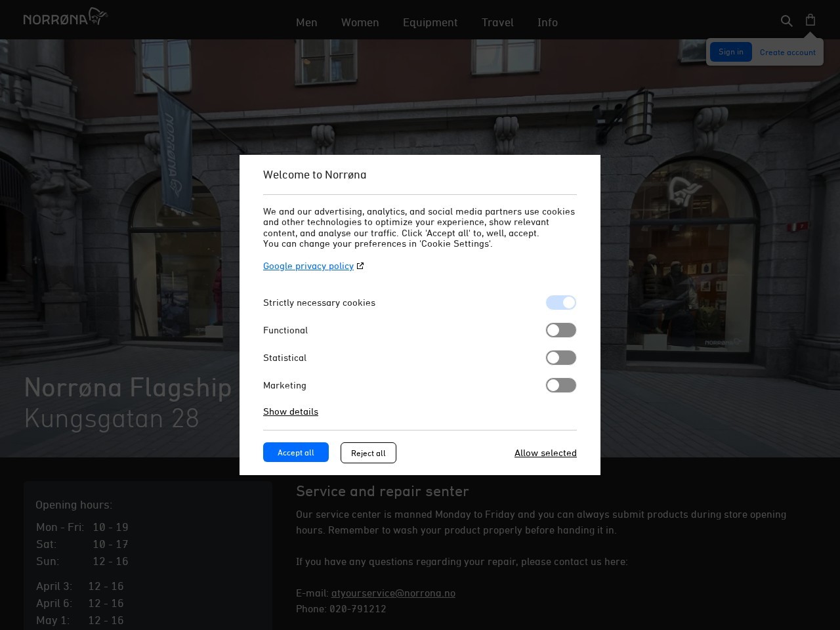Image resolution: width=840 pixels, height=630 pixels.
Task: Open the search function
Action: pos(786,21)
